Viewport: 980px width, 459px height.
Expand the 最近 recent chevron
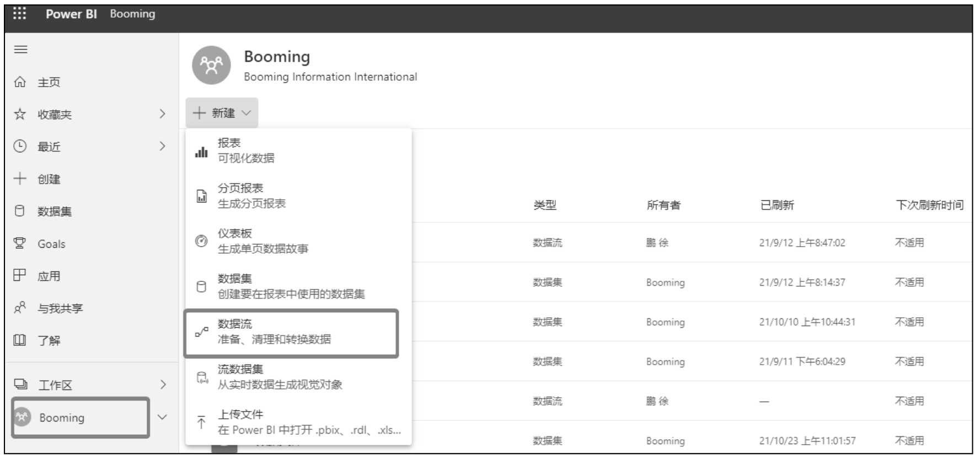point(162,146)
